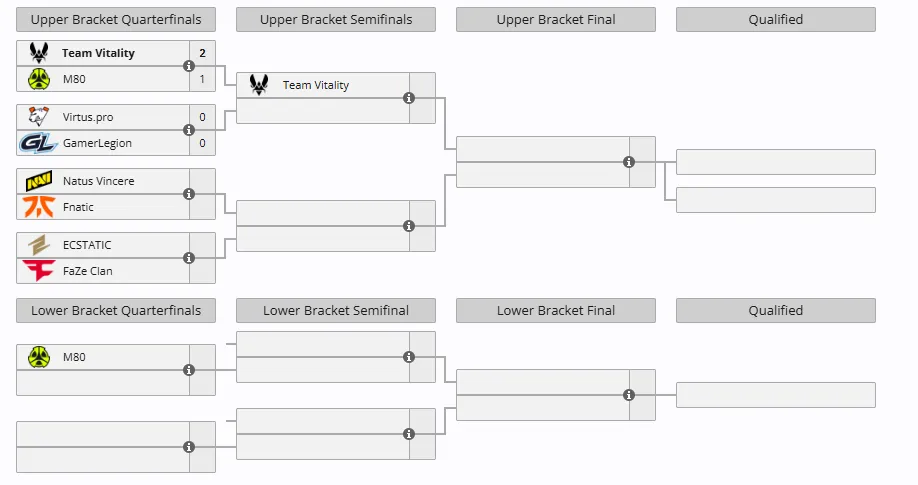918x485 pixels.
Task: Open info for M80 lower bracket quarterfinal
Action: [x=189, y=370]
